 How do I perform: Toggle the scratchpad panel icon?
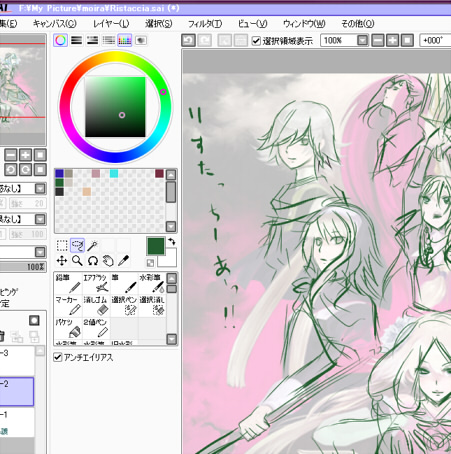coord(141,41)
